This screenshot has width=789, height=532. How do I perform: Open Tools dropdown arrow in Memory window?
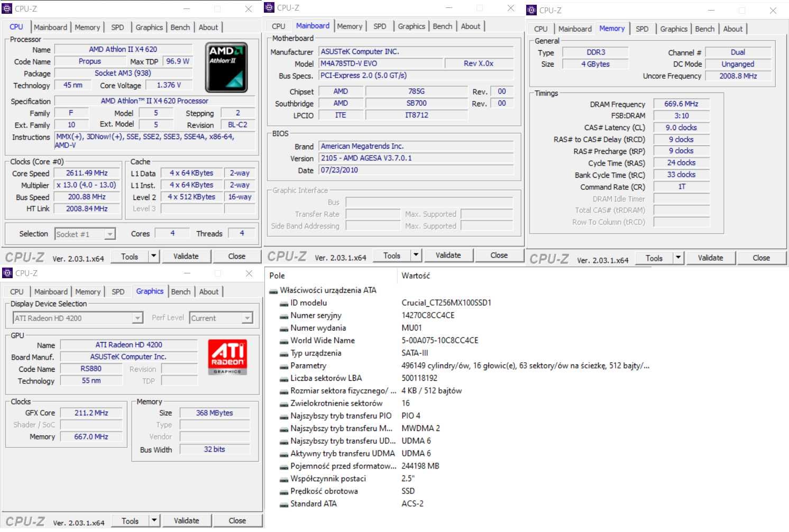tap(678, 258)
